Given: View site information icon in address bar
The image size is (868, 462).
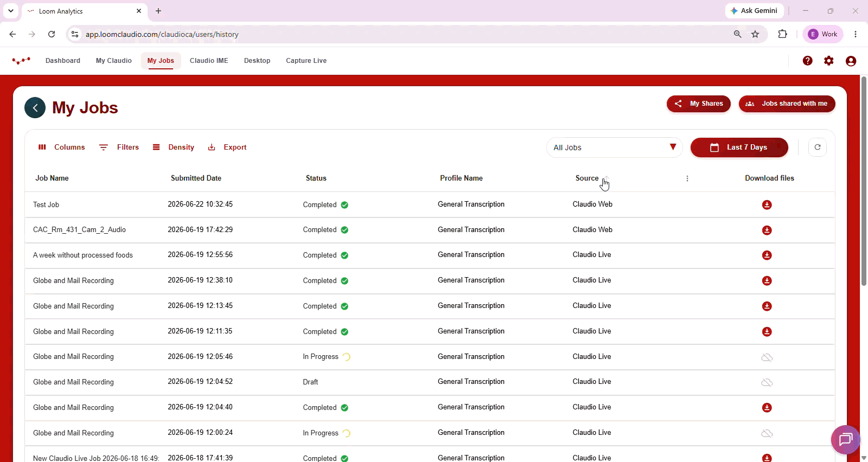Looking at the screenshot, I should [x=75, y=34].
